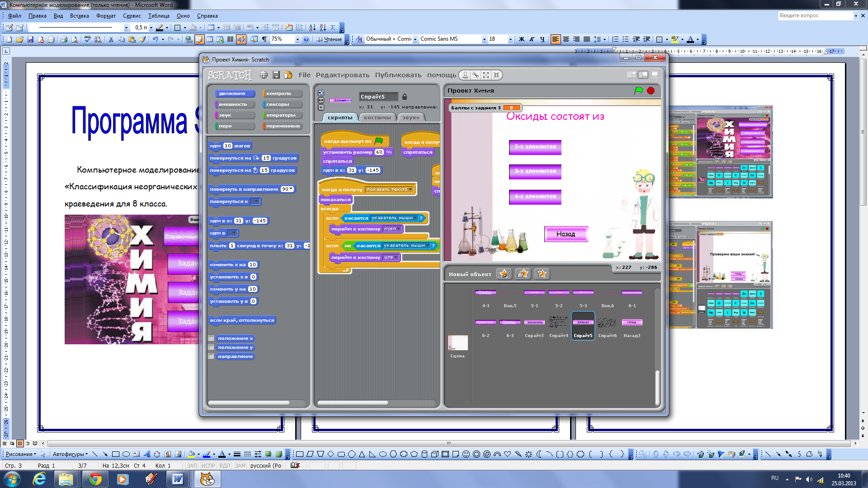
Task: Select the Scratch duplicate stamp tool
Action: [465, 75]
